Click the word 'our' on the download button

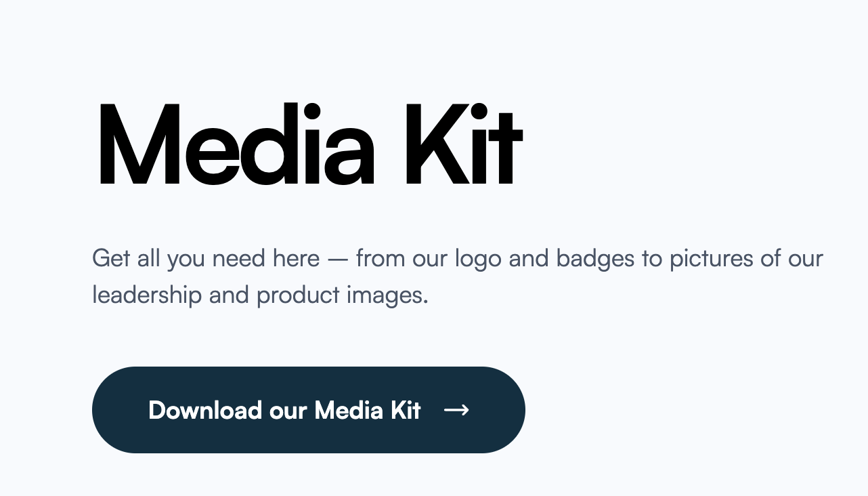(x=288, y=411)
